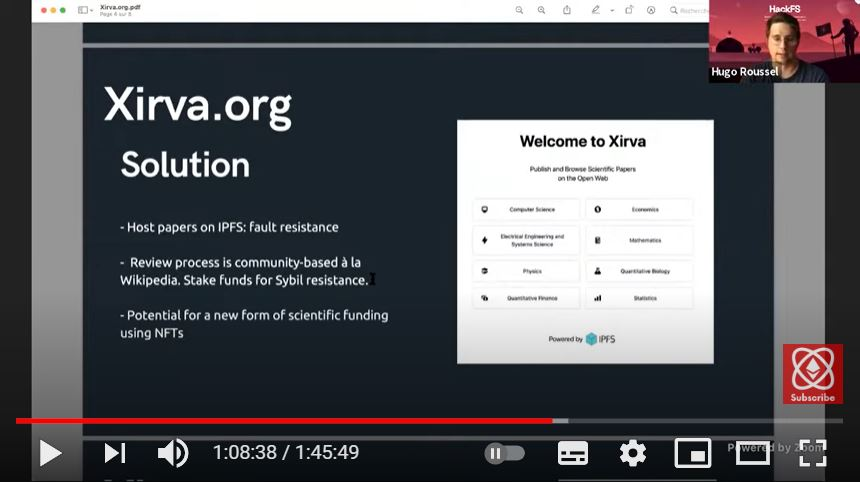Image resolution: width=860 pixels, height=482 pixels.
Task: Open the Quantitative Finance category
Action: 526,298
